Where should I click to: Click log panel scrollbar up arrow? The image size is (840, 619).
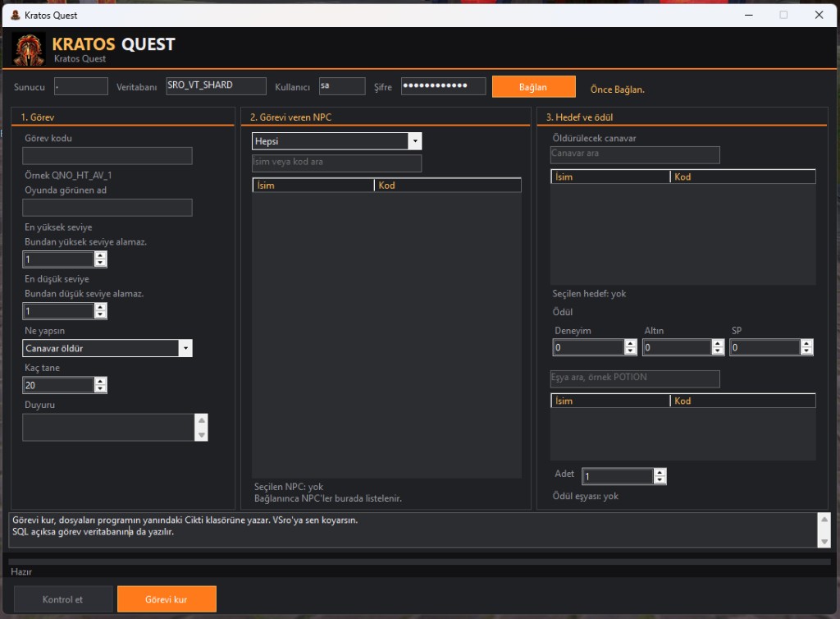point(824,520)
